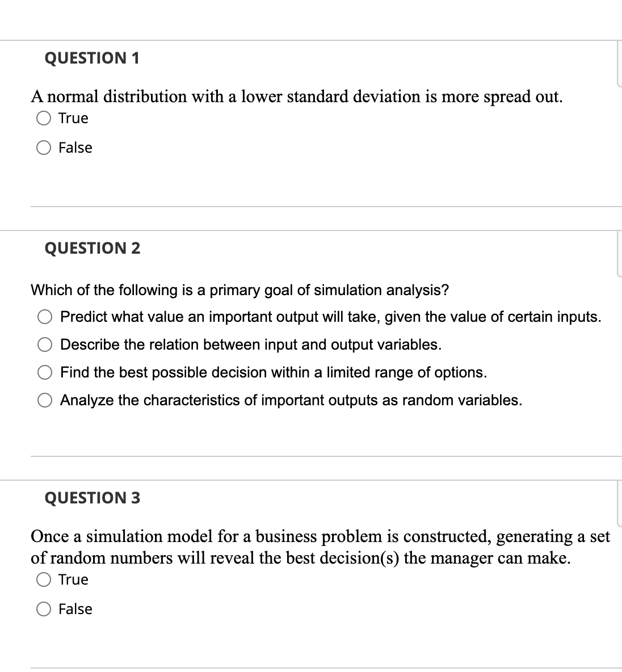Click the False label text under Question 3

75,609
